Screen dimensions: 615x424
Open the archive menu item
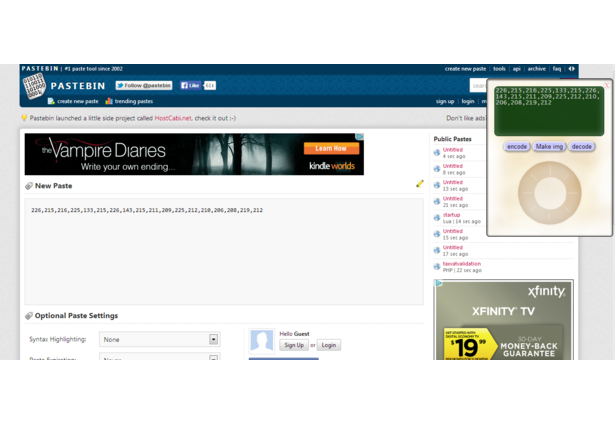click(537, 69)
